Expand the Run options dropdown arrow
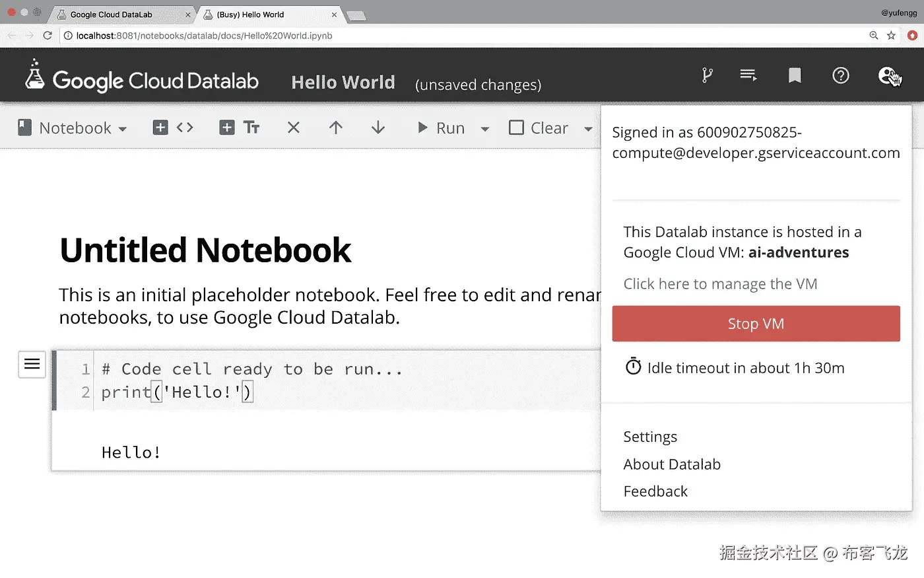The width and height of the screenshot is (924, 578). pyautogui.click(x=485, y=129)
